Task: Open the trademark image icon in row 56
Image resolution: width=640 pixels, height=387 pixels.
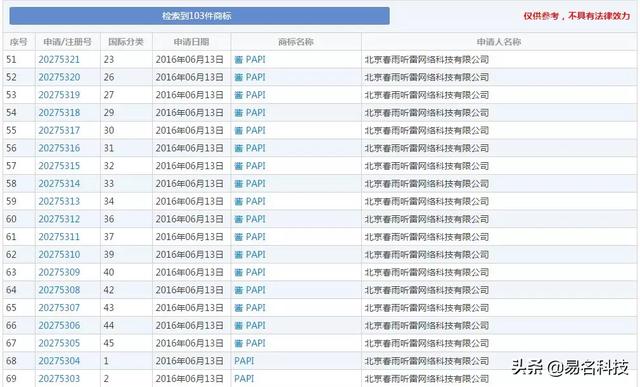Action: pos(239,148)
